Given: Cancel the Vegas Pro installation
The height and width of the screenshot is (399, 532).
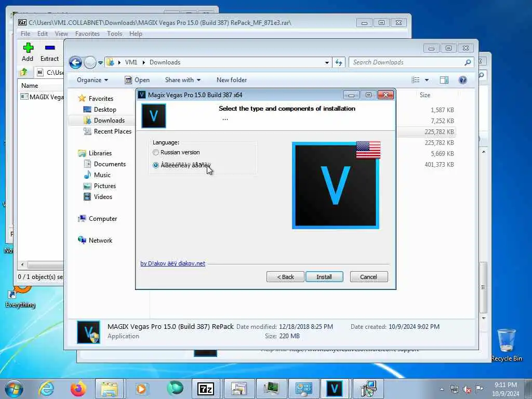Looking at the screenshot, I should pyautogui.click(x=368, y=277).
